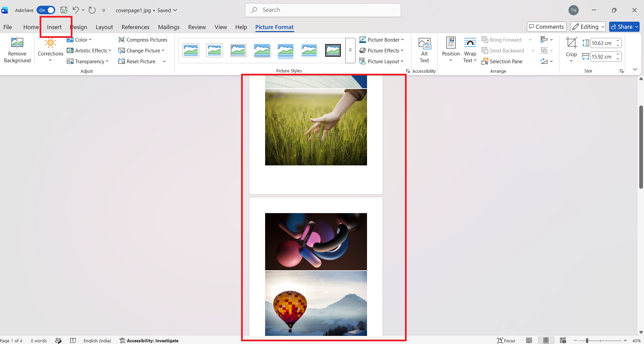This screenshot has width=644, height=344.
Task: Open the Group objects menu
Action: (x=546, y=50)
